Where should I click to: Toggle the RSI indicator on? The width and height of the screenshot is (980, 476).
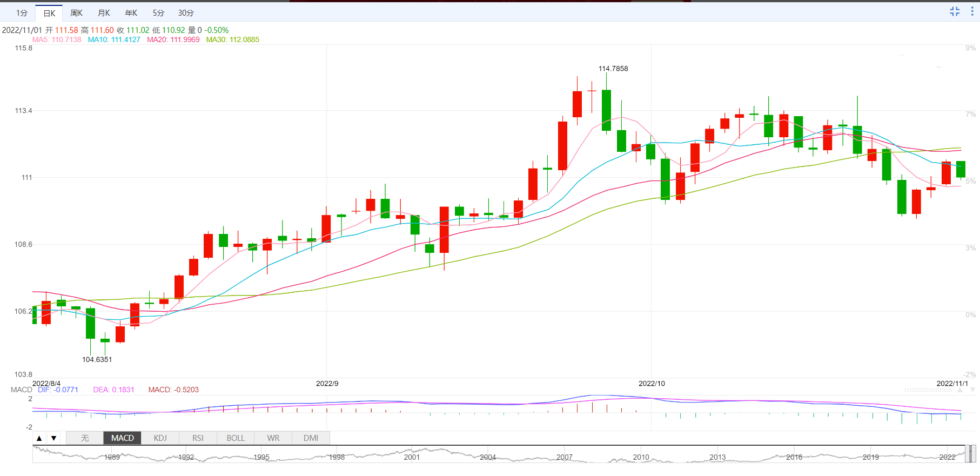point(198,438)
